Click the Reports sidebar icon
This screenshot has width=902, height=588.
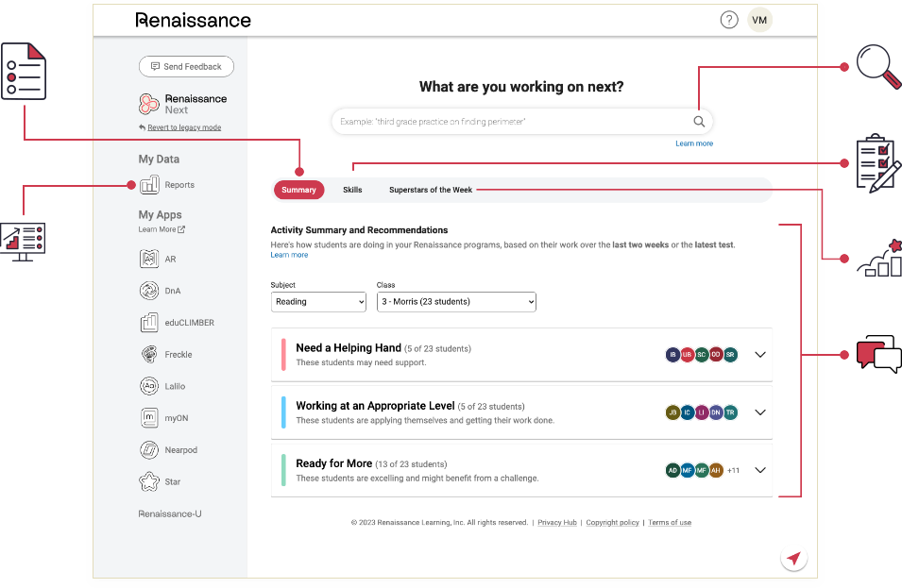click(x=149, y=184)
